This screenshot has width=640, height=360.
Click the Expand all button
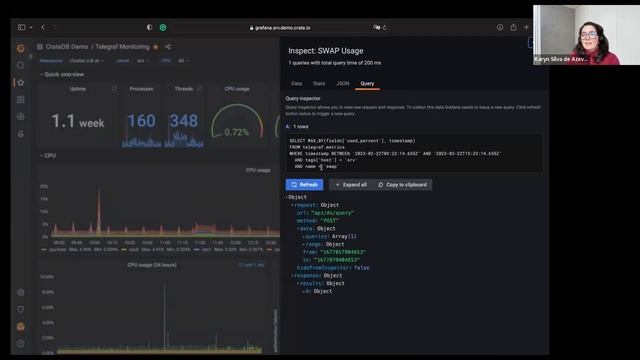(351, 184)
